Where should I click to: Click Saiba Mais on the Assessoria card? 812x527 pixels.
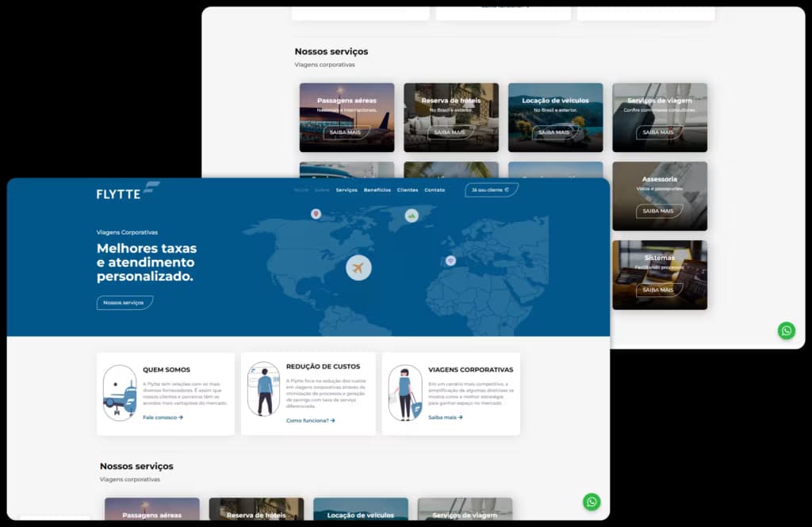click(659, 212)
